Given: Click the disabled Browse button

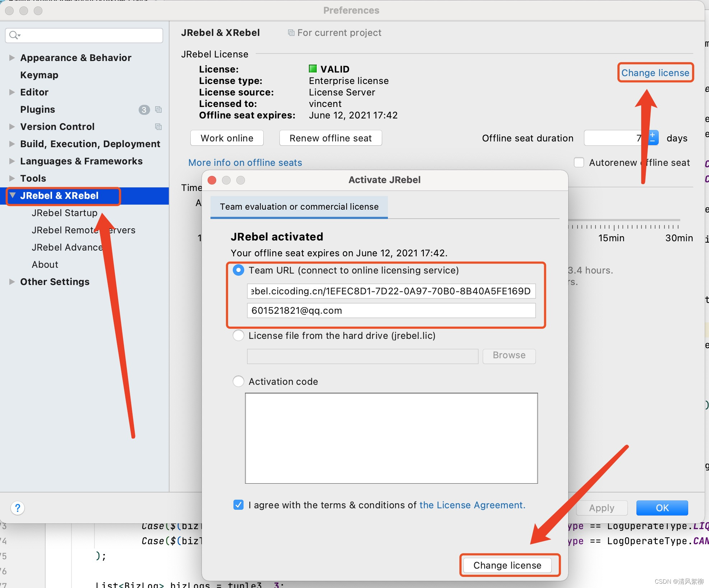Looking at the screenshot, I should tap(509, 355).
